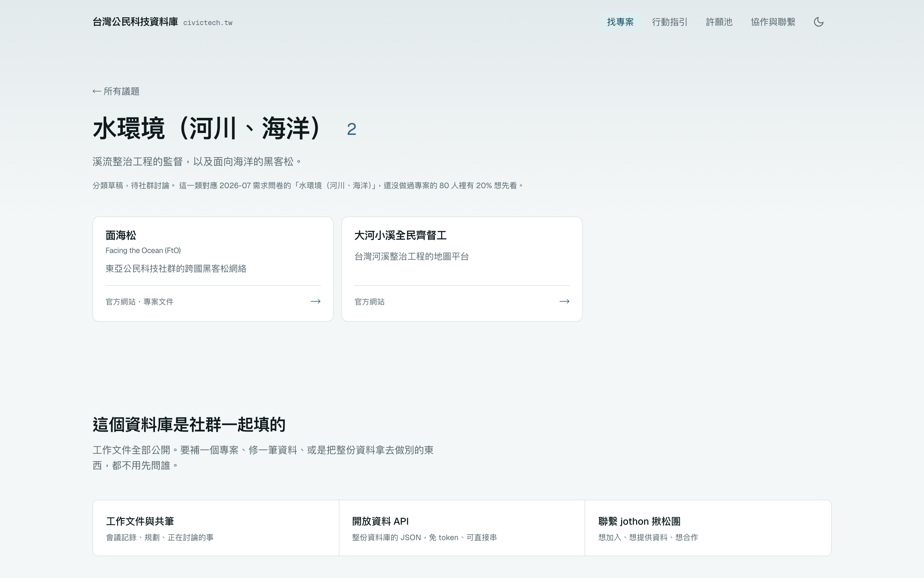The width and height of the screenshot is (924, 578).
Task: Go back via ← 所有議題 link
Action: coord(116,92)
